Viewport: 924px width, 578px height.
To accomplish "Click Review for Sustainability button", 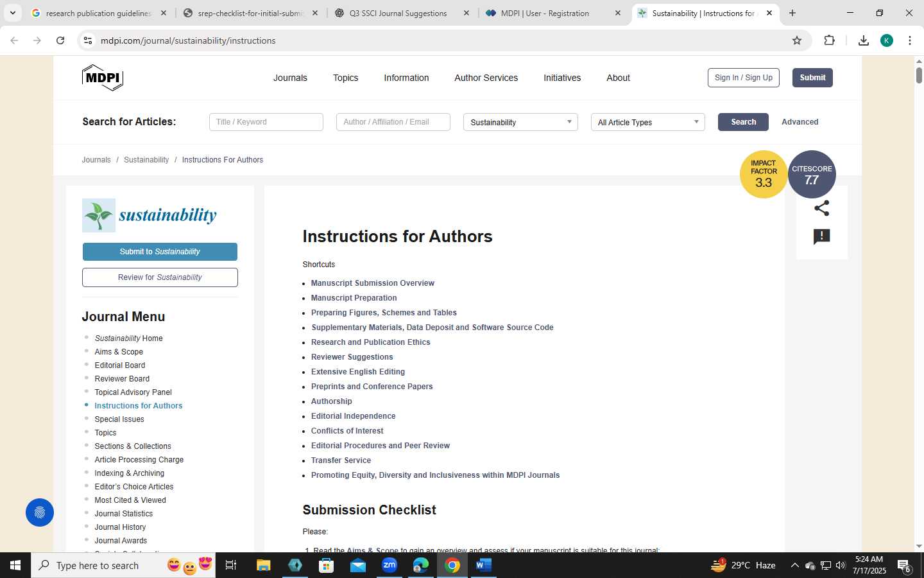I will [160, 277].
